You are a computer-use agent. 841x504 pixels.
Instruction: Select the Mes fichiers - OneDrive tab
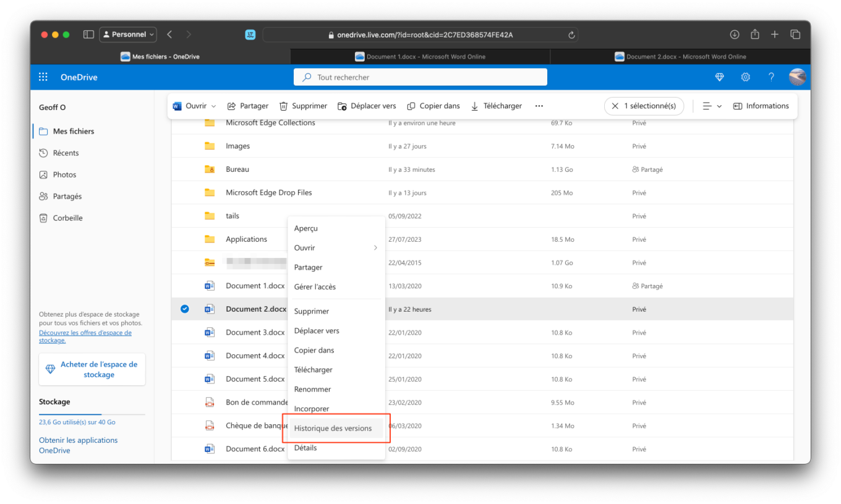tap(160, 57)
